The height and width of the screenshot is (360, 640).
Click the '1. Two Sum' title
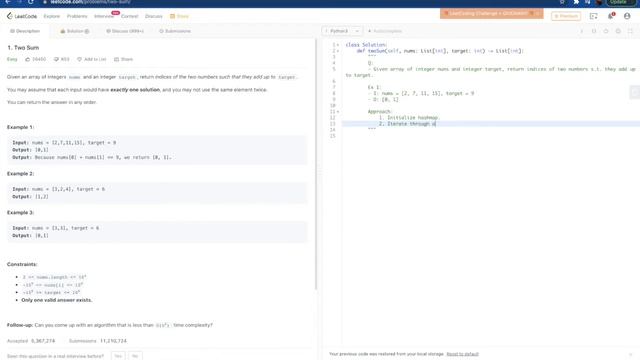pyautogui.click(x=23, y=48)
